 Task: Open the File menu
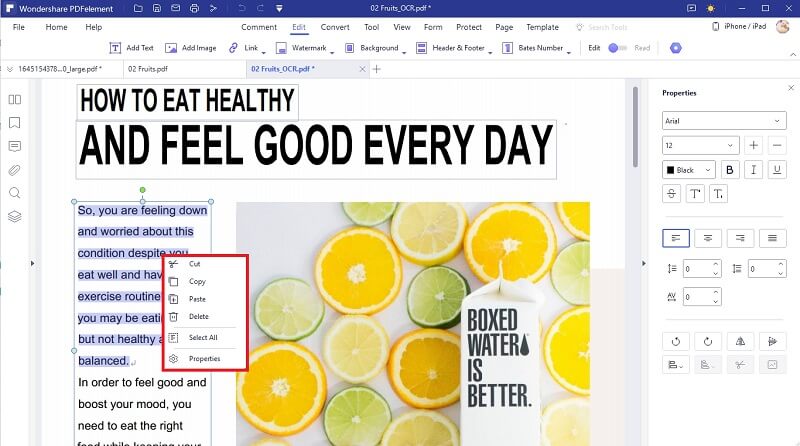18,27
